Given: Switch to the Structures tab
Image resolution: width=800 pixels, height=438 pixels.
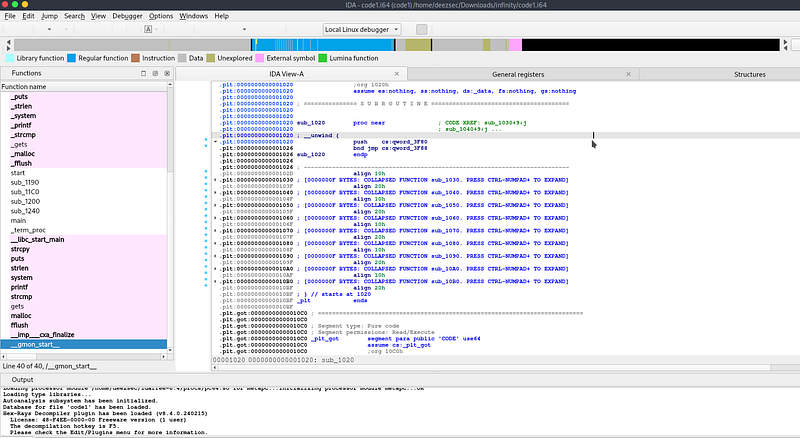Looking at the screenshot, I should tap(749, 74).
